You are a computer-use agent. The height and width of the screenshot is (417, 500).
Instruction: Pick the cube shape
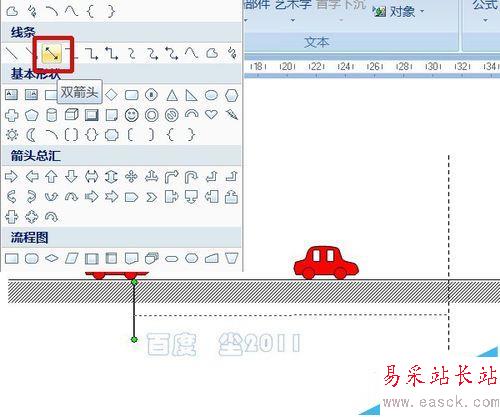(x=72, y=115)
